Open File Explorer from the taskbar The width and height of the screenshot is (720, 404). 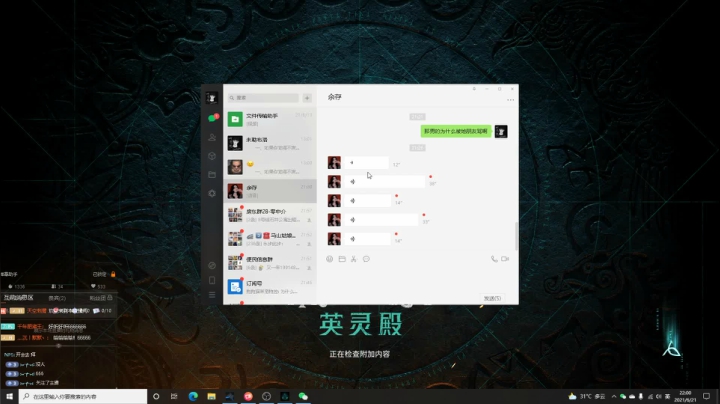coord(211,396)
